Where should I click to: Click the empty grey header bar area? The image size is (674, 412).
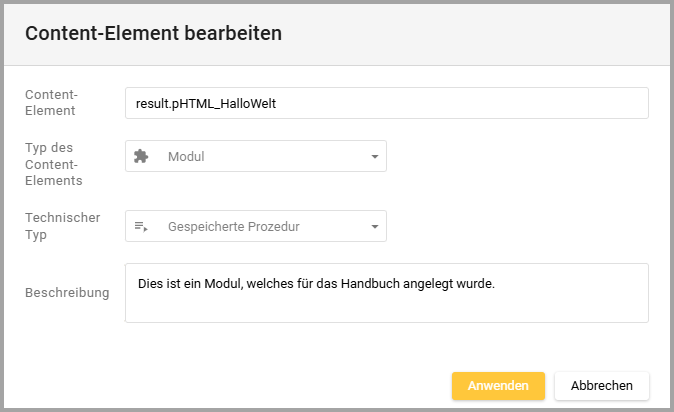coord(480,33)
